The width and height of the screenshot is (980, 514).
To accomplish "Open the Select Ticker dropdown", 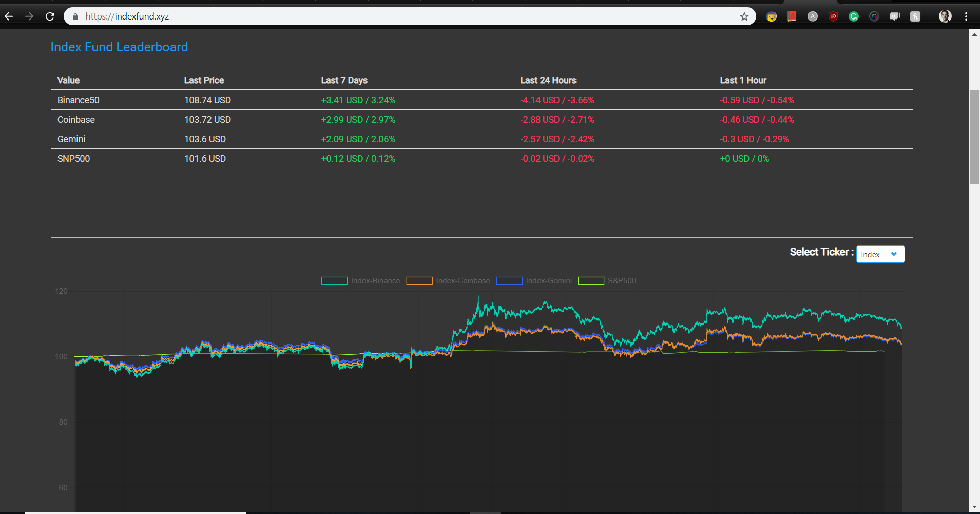I will tap(880, 254).
